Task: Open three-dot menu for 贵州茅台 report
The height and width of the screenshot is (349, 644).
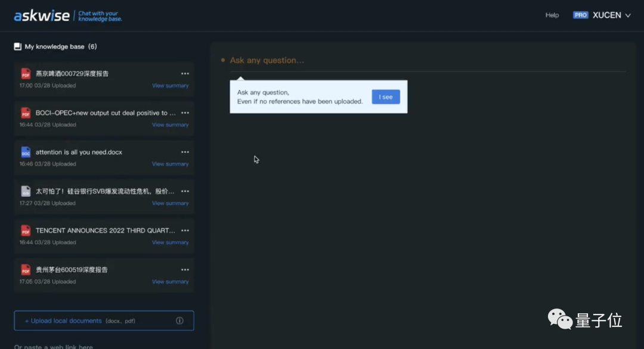Action: [x=185, y=270]
